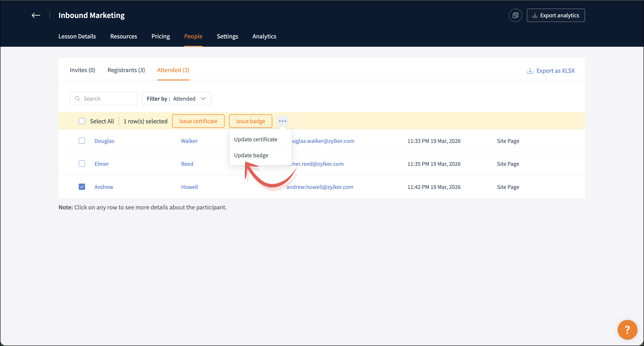Click the three-dot more actions icon
644x346 pixels.
282,121
